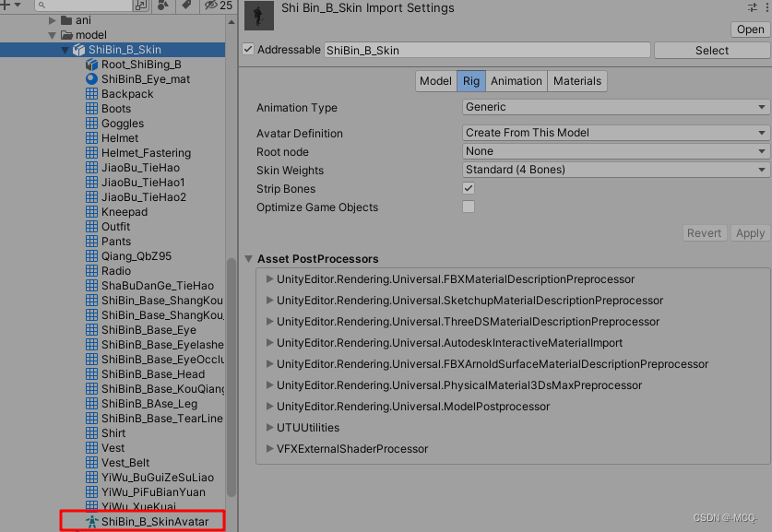772x532 pixels.
Task: Open the Root node dropdown
Action: coord(615,151)
